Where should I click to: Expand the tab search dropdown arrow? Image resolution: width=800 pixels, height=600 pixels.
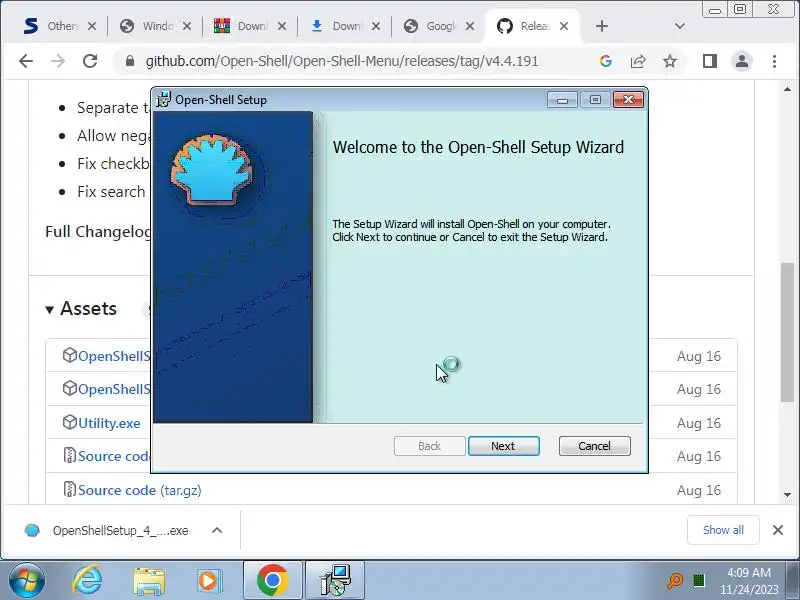(x=680, y=26)
